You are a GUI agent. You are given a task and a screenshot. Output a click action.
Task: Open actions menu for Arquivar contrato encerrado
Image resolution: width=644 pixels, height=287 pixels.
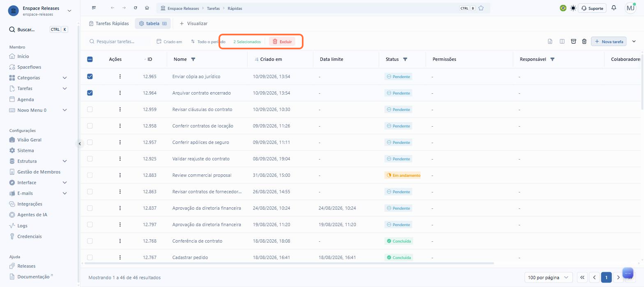pos(120,93)
